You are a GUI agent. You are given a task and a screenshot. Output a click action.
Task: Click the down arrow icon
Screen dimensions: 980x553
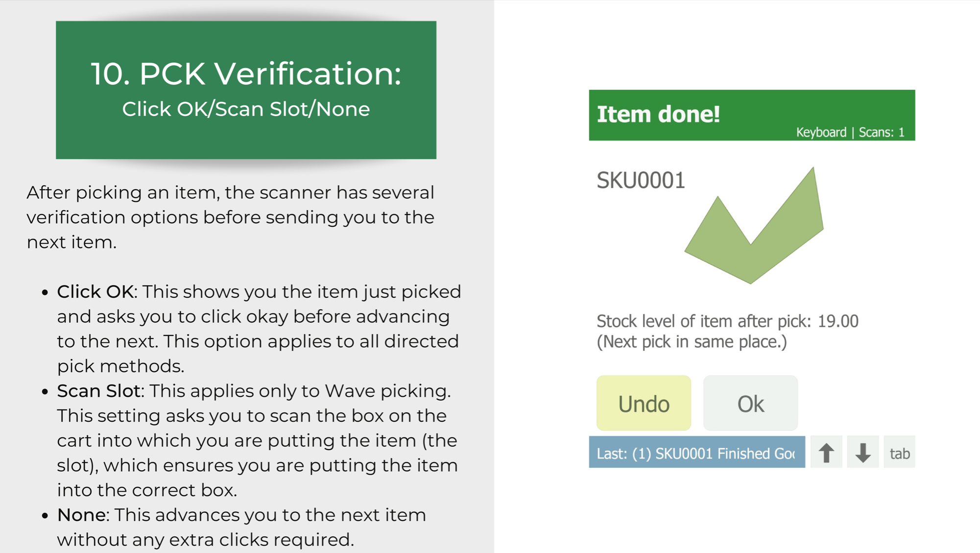pos(863,452)
